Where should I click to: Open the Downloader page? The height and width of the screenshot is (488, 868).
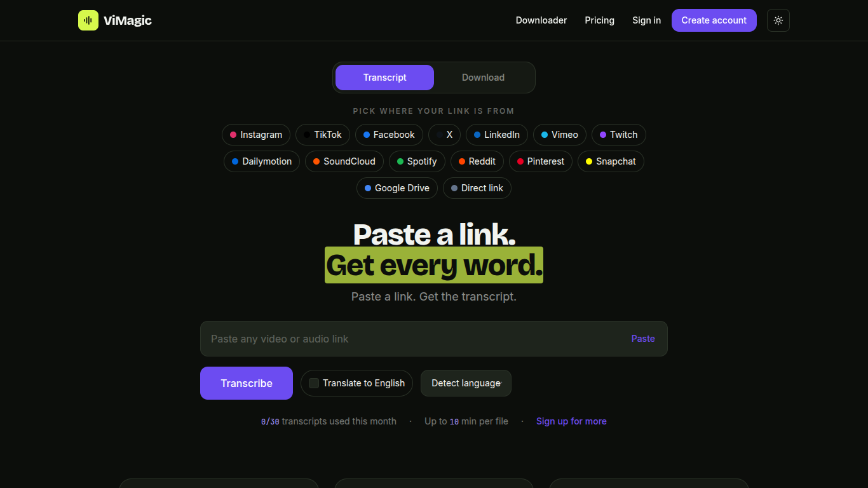(x=541, y=20)
